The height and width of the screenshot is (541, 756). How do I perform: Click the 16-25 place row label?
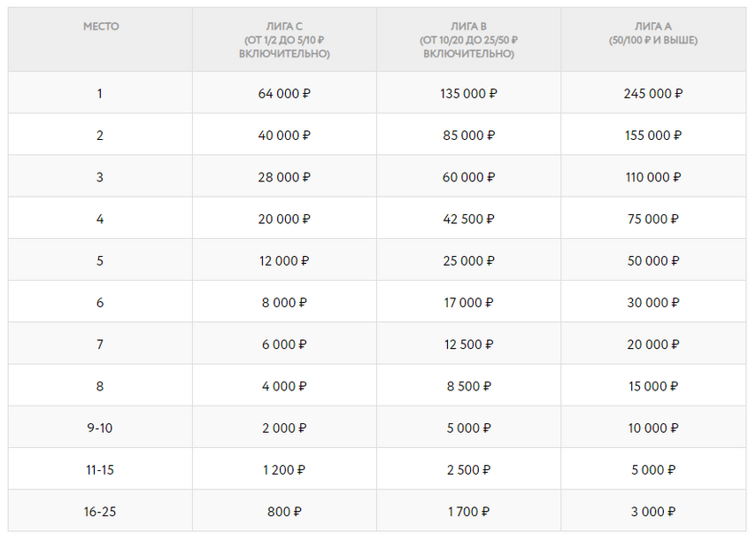(100, 511)
